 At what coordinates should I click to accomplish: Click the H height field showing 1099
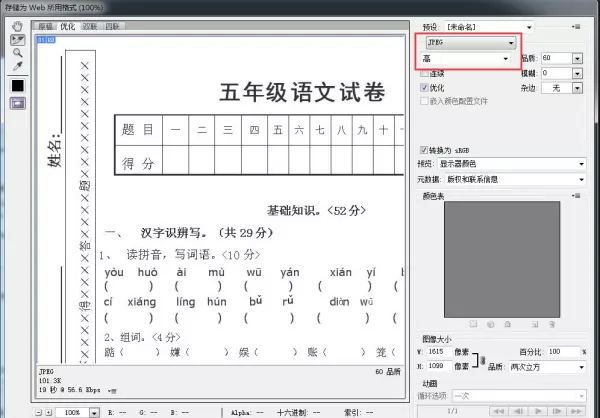pyautogui.click(x=439, y=366)
